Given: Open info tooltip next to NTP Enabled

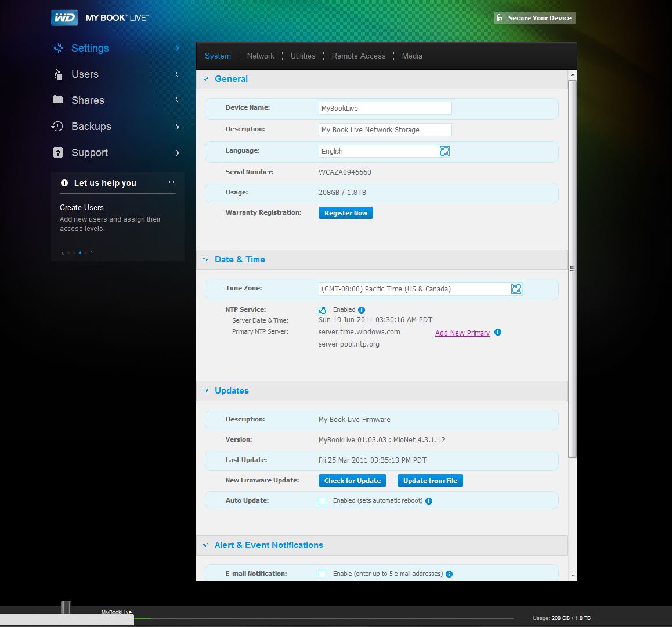Looking at the screenshot, I should [x=362, y=310].
